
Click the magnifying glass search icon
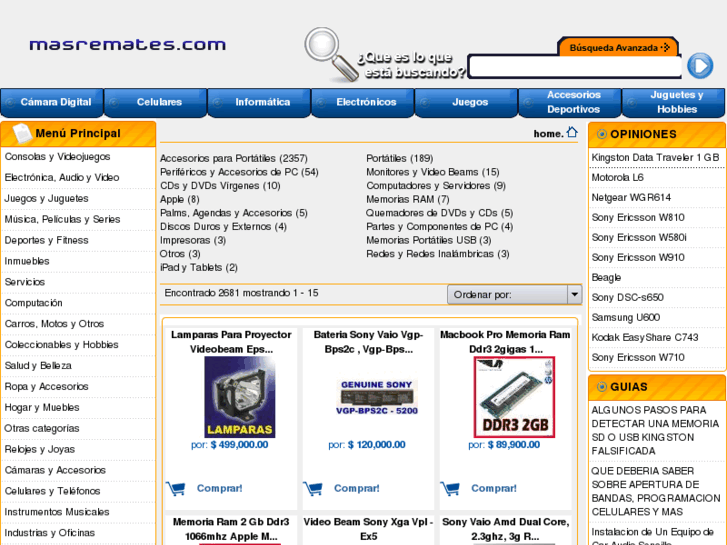point(331,54)
